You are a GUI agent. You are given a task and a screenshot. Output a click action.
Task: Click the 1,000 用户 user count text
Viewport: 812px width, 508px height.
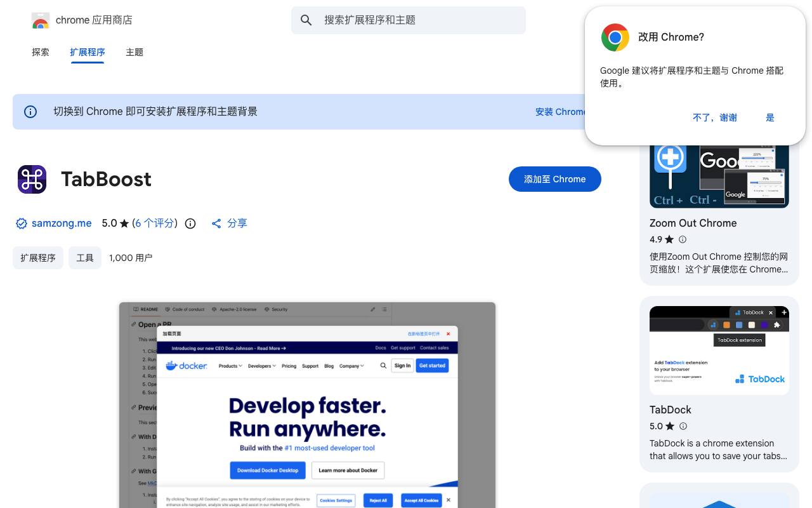tap(131, 258)
